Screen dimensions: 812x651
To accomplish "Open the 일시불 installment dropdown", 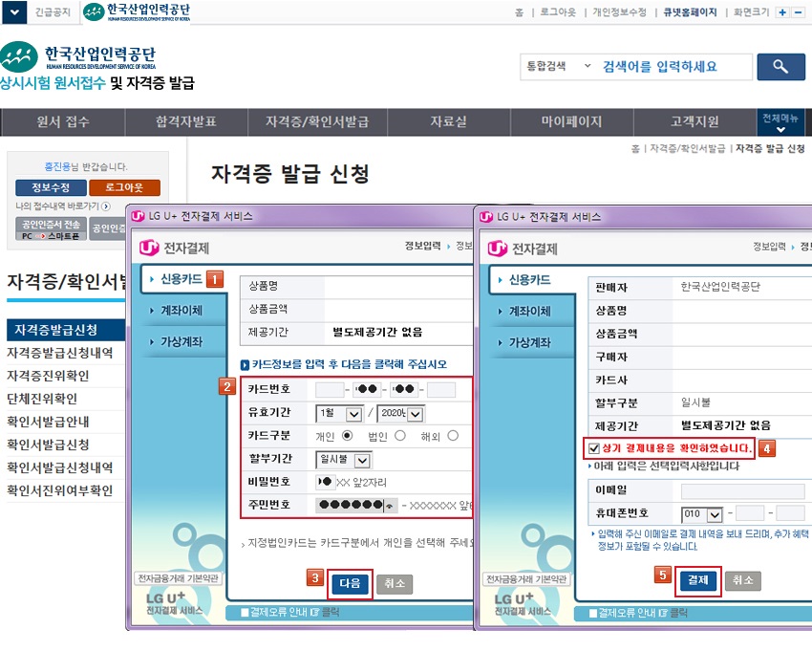I will click(x=343, y=460).
